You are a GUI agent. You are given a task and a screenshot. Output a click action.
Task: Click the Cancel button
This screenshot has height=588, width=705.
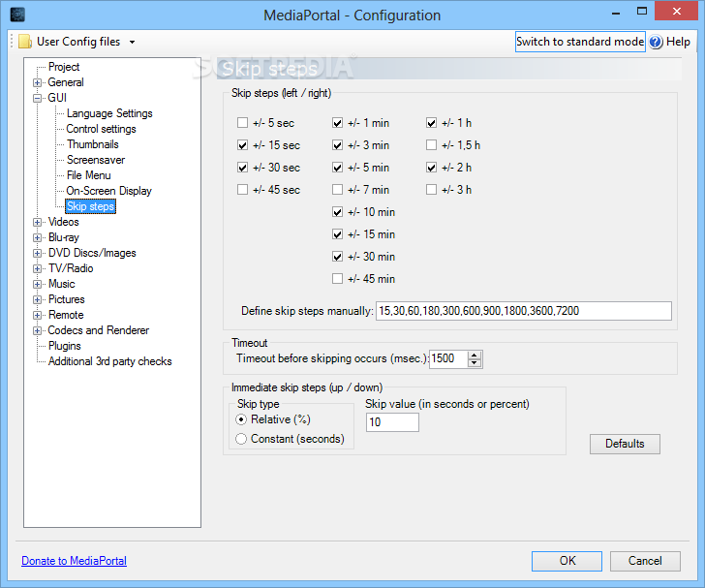coord(645,561)
